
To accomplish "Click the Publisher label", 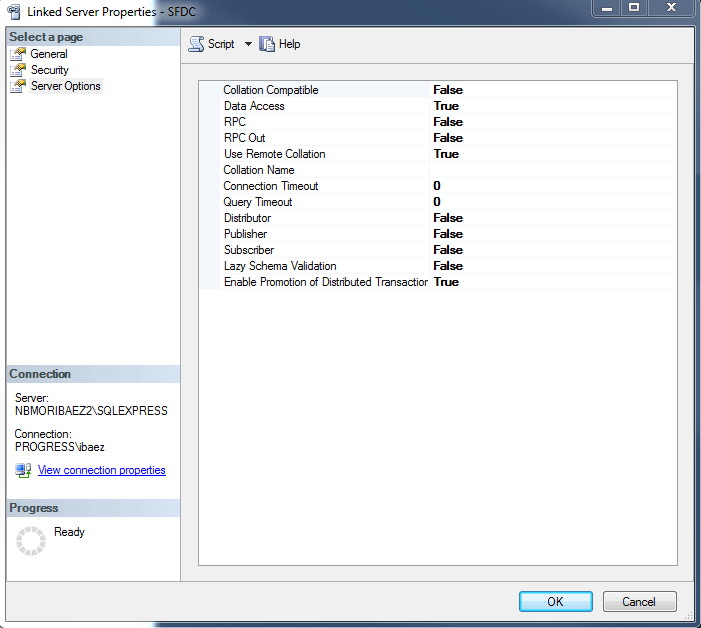I will (245, 234).
